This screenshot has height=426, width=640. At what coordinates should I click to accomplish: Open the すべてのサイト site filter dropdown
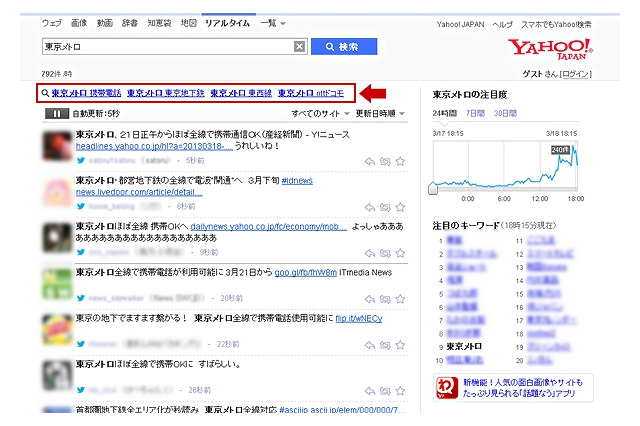(x=320, y=113)
